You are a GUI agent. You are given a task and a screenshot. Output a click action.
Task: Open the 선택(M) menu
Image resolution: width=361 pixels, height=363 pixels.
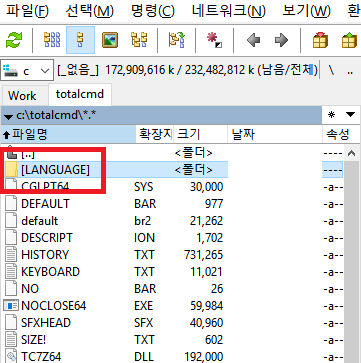click(x=90, y=11)
